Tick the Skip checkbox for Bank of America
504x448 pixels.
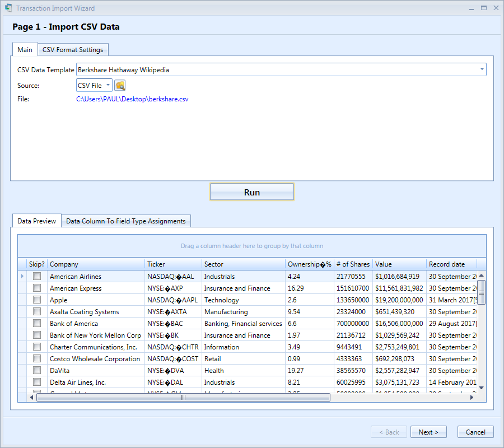tap(37, 323)
